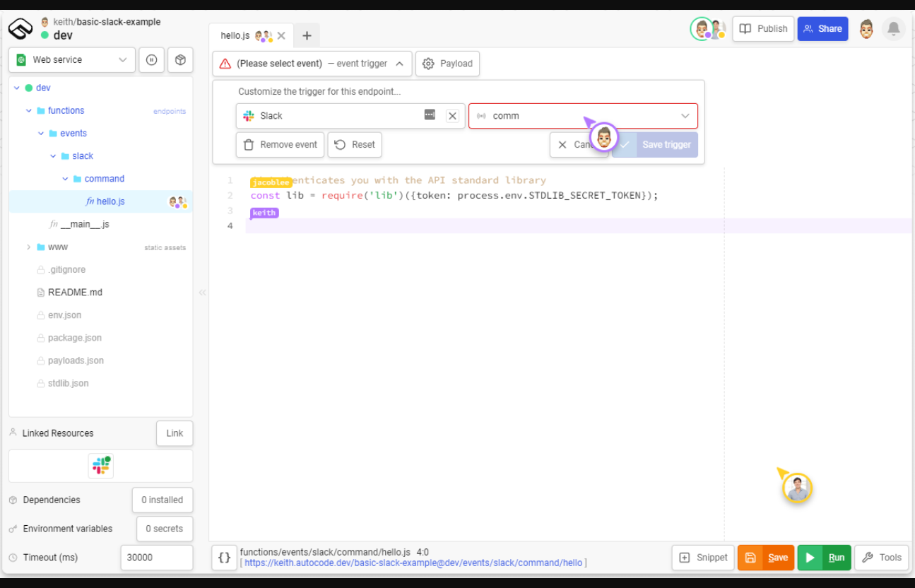Click the package cube icon
This screenshot has height=588, width=915.
click(180, 60)
